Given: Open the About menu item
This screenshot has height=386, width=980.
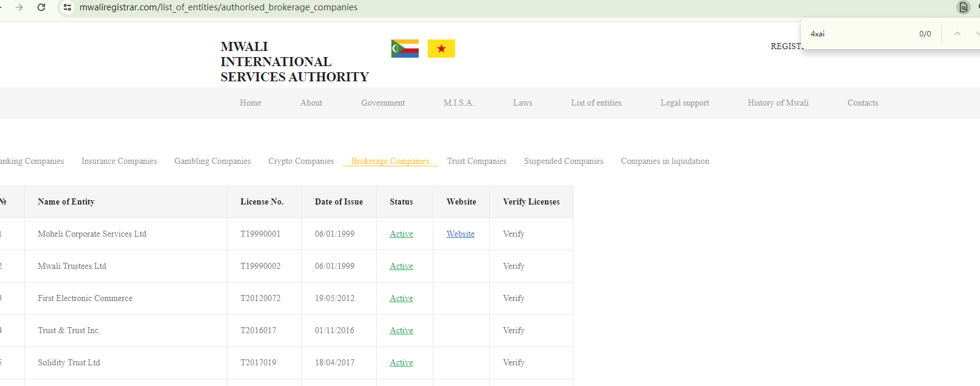Looking at the screenshot, I should pos(311,103).
